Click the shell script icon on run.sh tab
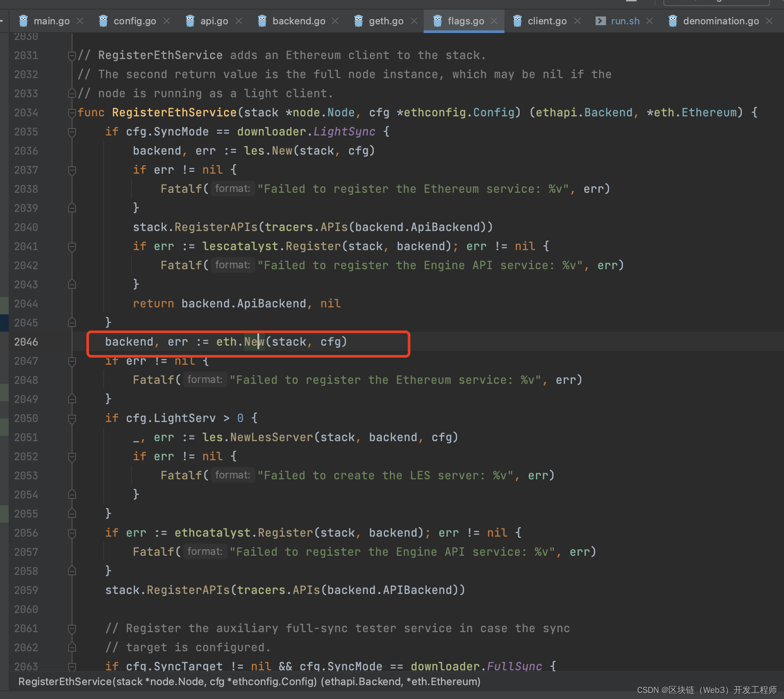 click(601, 21)
